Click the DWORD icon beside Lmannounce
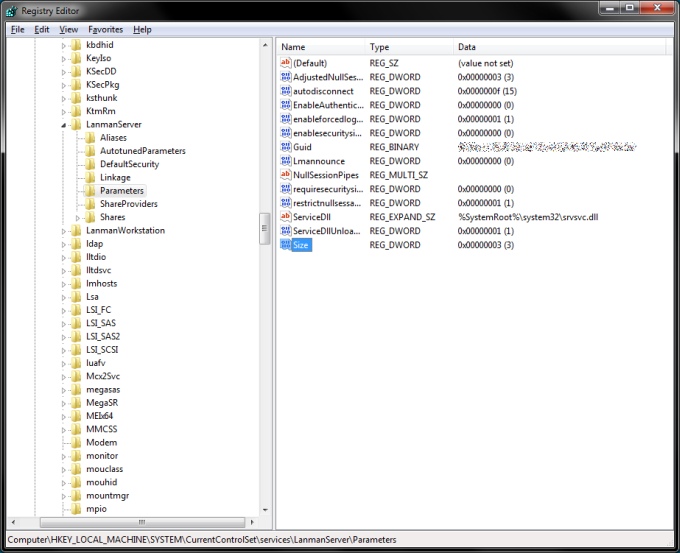 pos(285,161)
